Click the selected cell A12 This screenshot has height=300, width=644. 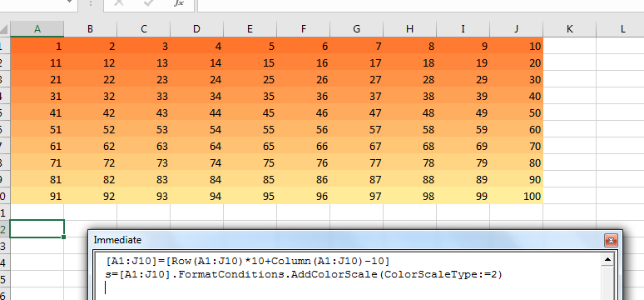click(37, 229)
